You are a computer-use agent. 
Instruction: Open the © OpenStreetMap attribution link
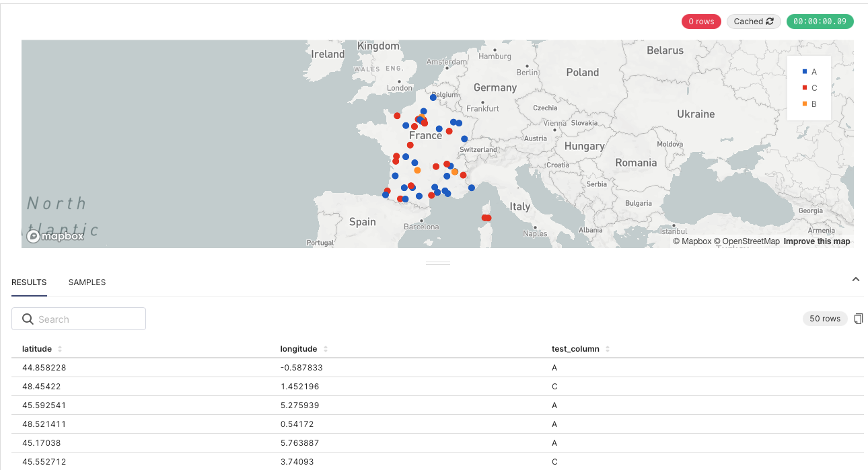747,241
